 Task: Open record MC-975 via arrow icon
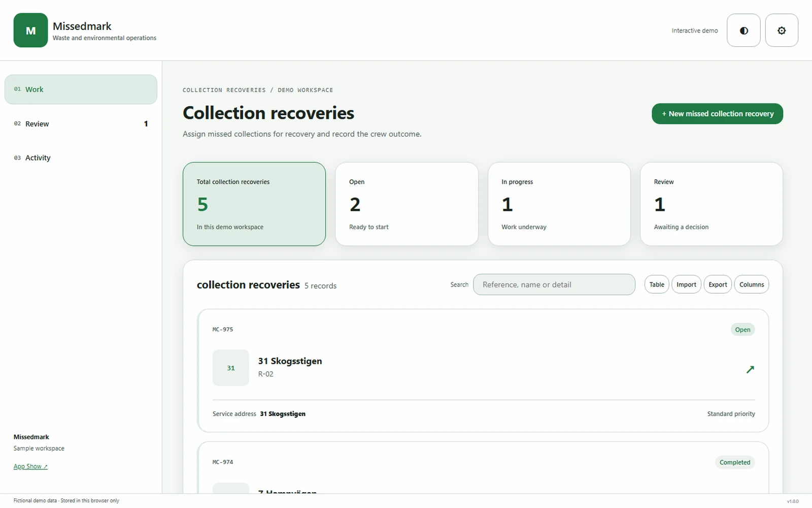pos(750,369)
